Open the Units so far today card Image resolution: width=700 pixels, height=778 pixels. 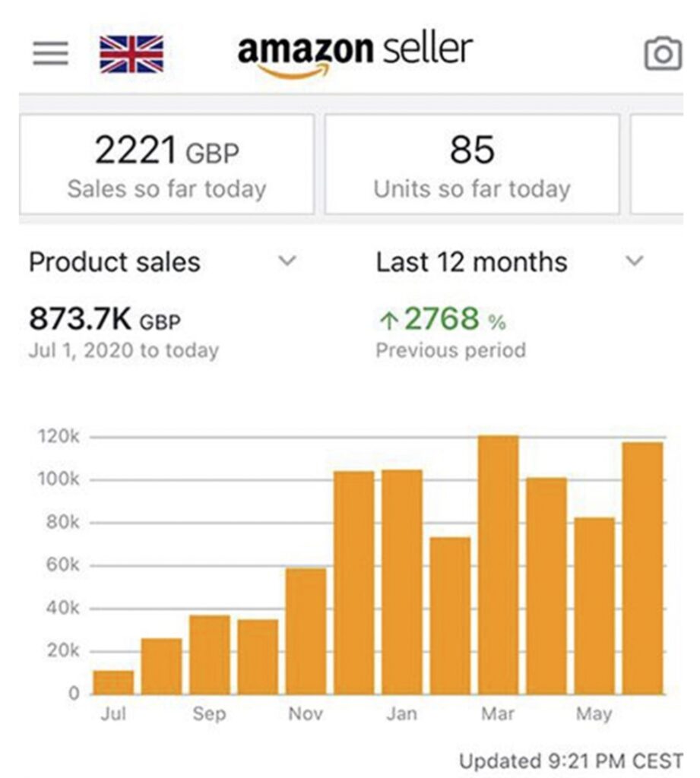click(x=471, y=165)
